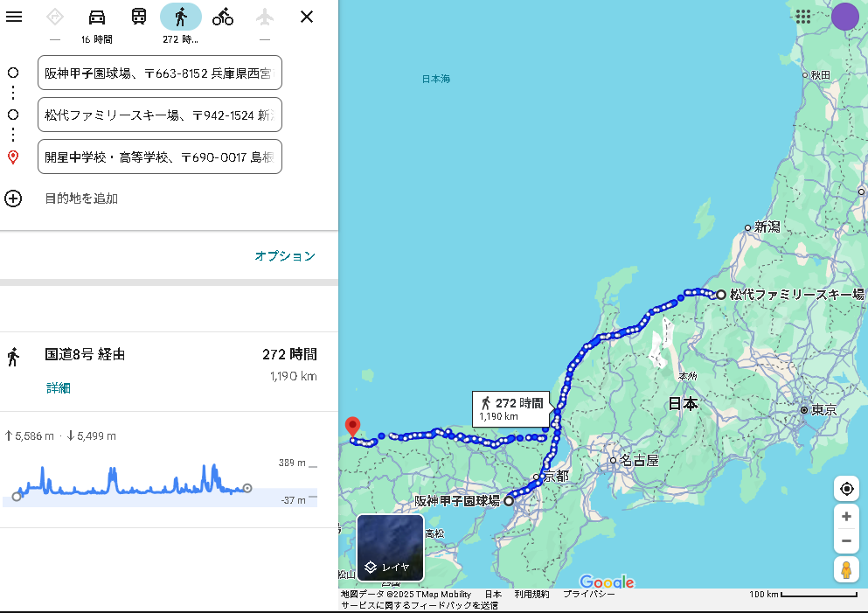Click the 100 km map scale bar
This screenshot has height=613, width=868.
pos(802,594)
